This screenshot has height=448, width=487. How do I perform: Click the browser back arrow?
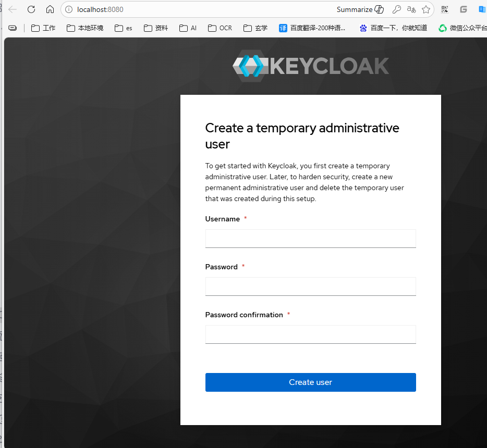[13, 9]
